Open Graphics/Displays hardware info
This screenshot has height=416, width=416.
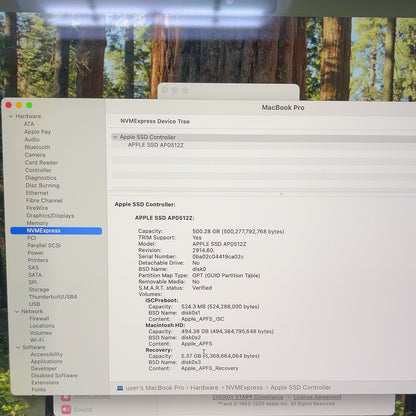point(50,216)
